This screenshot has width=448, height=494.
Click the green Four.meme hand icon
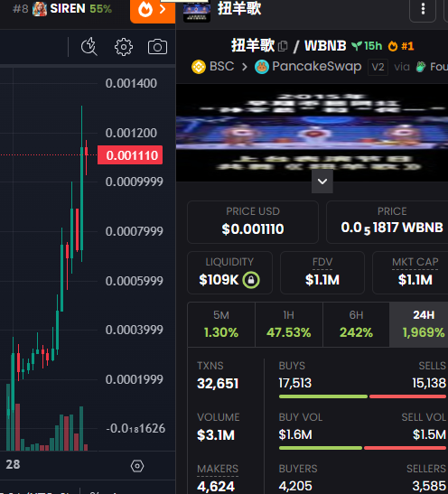click(421, 67)
